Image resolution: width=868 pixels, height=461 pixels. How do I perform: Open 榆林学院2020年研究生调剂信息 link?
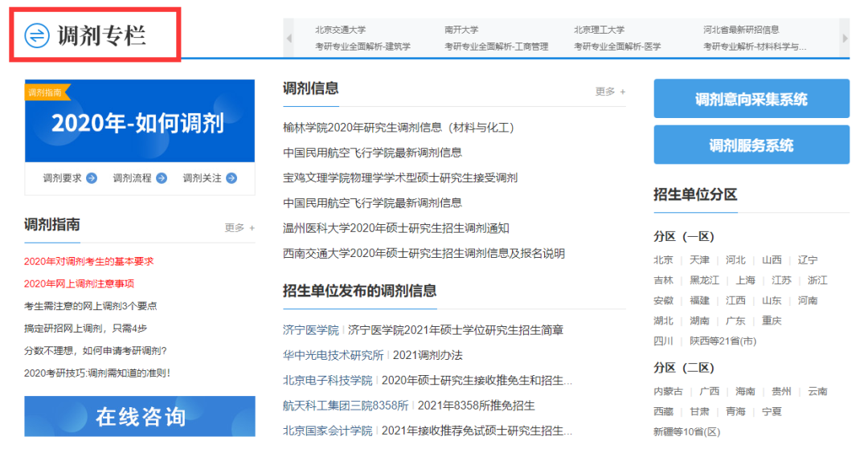coord(398,128)
